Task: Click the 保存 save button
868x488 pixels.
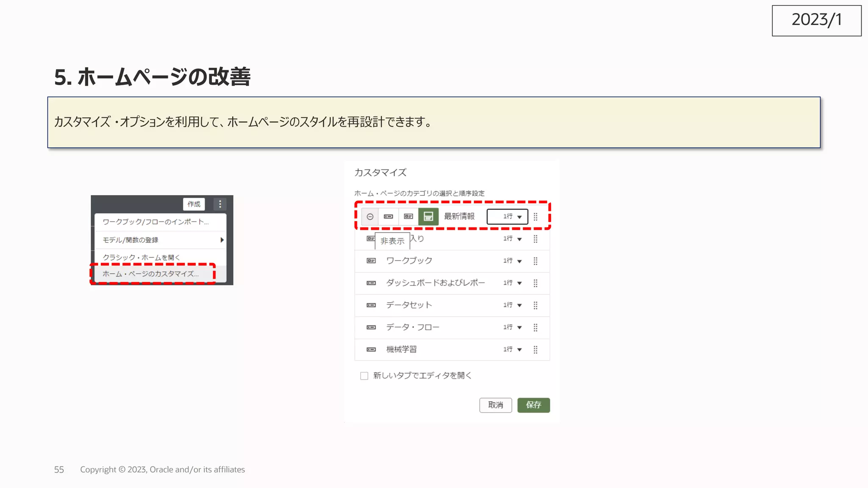Action: coord(533,405)
